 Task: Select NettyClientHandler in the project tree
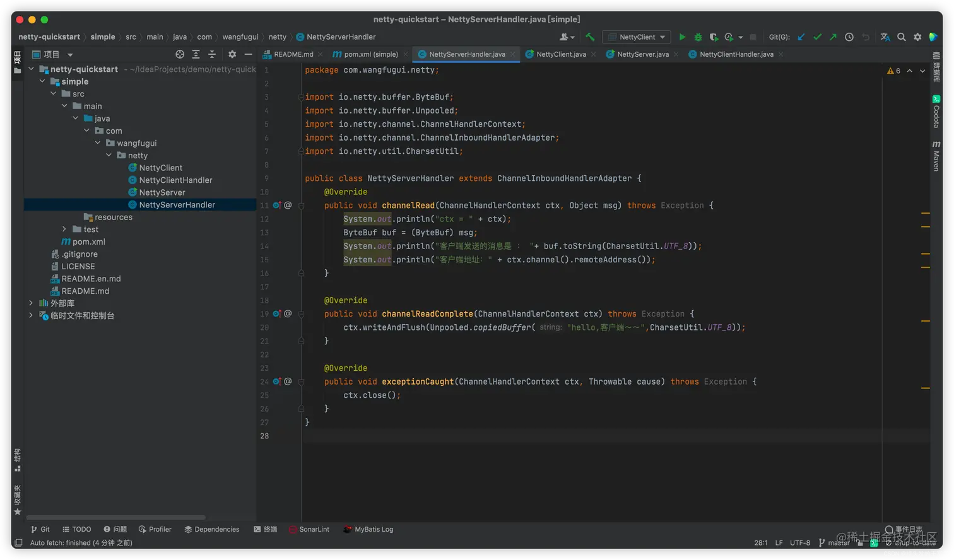[175, 180]
